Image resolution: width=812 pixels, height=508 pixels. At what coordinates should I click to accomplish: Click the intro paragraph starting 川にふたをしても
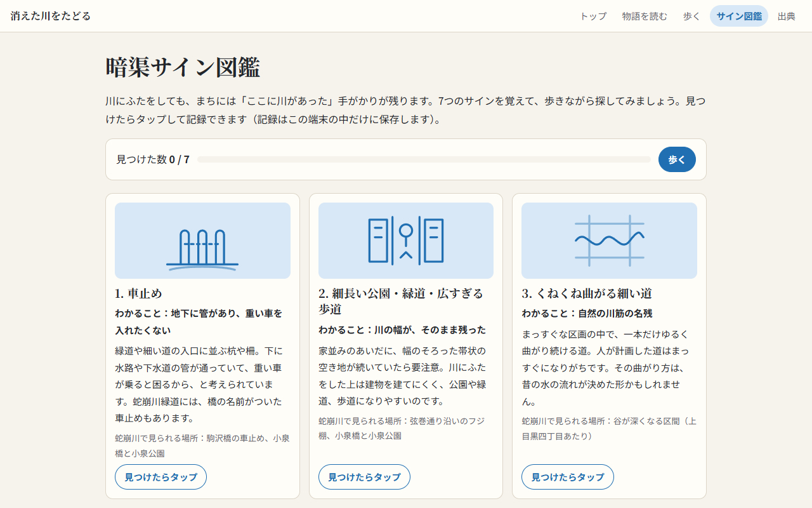[x=405, y=110]
